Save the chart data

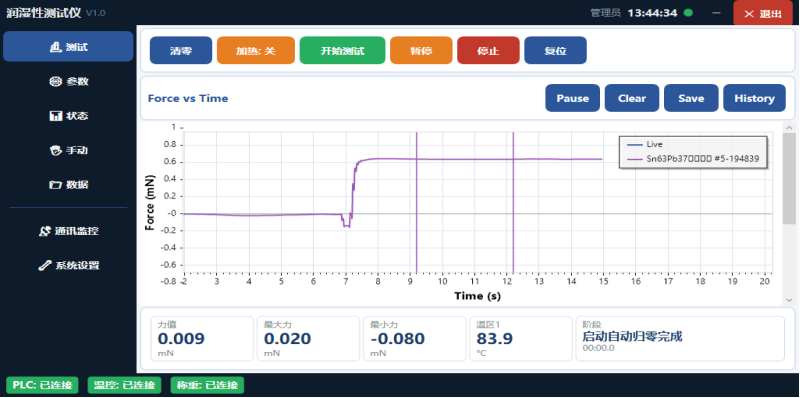691,98
